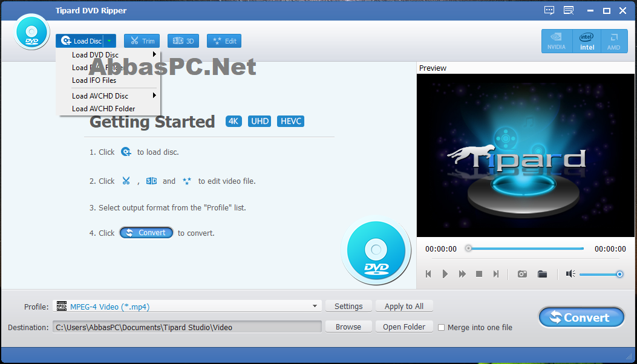Image resolution: width=637 pixels, height=364 pixels.
Task: Open the 3D settings tool
Action: click(x=183, y=41)
